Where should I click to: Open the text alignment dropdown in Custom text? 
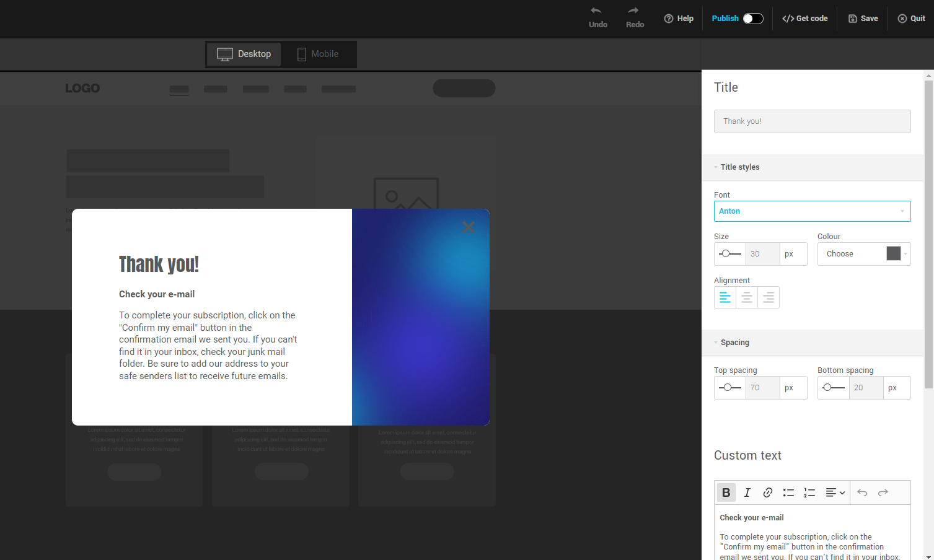[834, 492]
